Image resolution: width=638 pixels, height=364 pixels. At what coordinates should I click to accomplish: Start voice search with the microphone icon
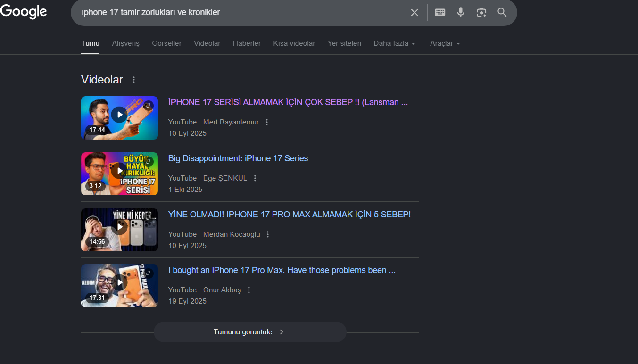point(461,12)
